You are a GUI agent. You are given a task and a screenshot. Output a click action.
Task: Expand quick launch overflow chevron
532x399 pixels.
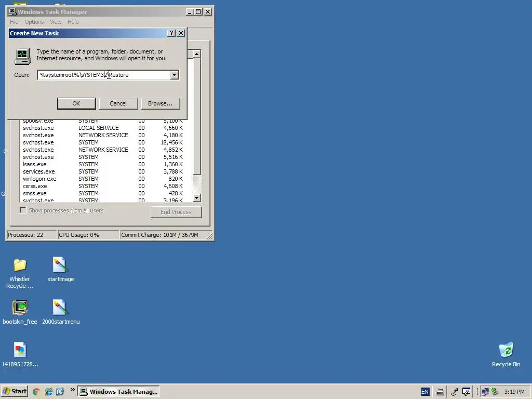(x=72, y=390)
